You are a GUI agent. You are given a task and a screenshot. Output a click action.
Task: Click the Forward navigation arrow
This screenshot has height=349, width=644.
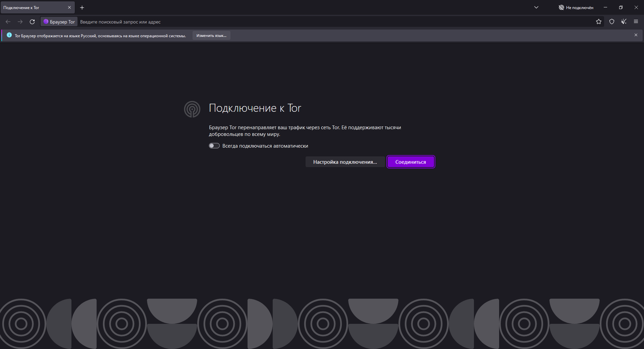click(x=20, y=22)
